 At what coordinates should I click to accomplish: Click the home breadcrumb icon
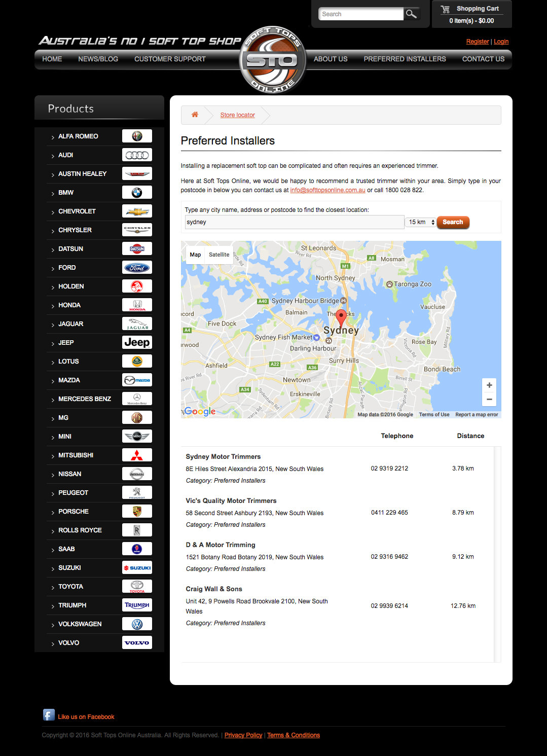[195, 115]
